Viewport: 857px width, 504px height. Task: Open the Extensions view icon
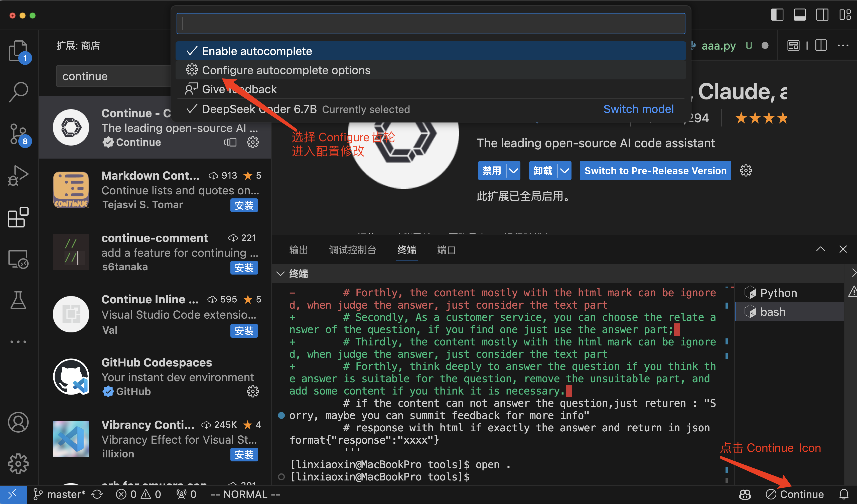tap(18, 217)
